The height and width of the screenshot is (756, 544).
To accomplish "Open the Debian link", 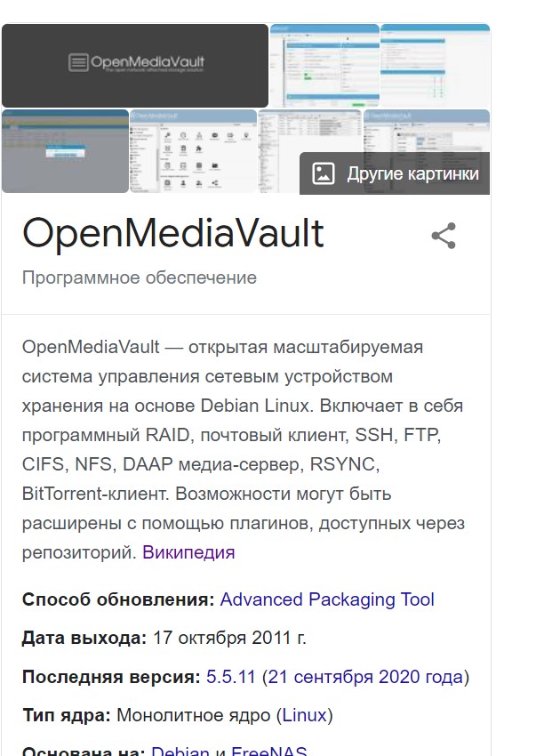I will click(x=180, y=751).
